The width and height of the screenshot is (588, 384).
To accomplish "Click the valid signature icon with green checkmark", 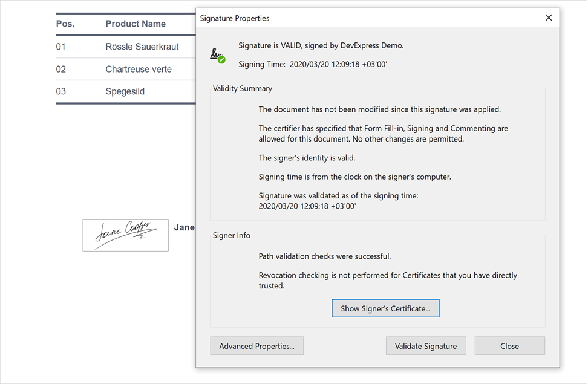I will pyautogui.click(x=217, y=56).
